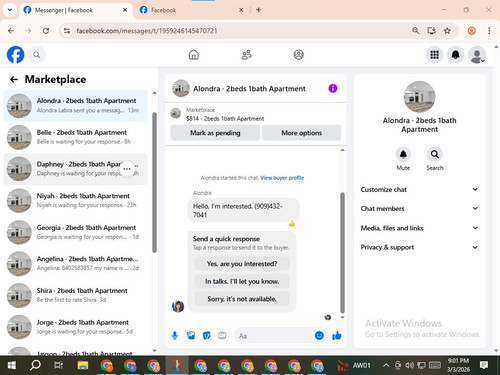This screenshot has width=500, height=375.
Task: Switch to the Facebook browser tab
Action: (192, 10)
